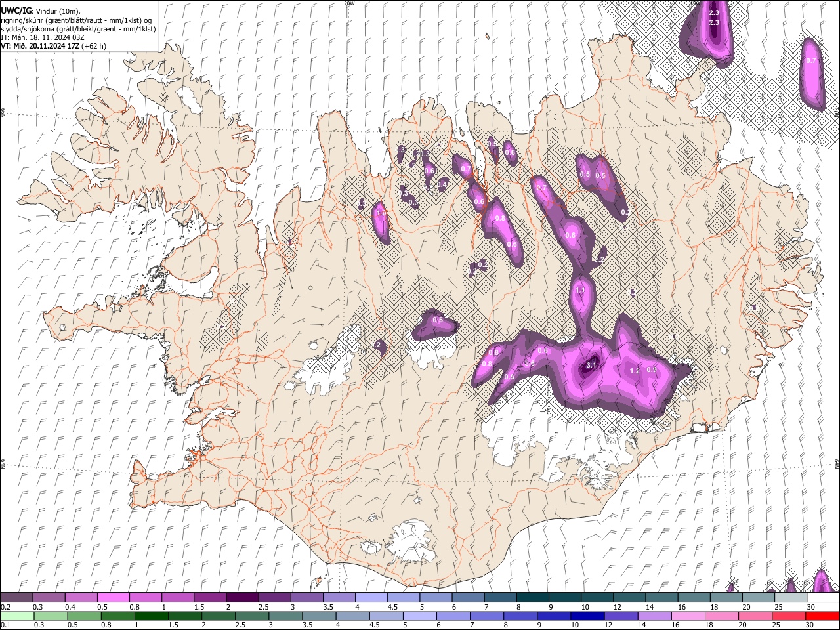Click the bright red swatch ending the rain scale

823,616
